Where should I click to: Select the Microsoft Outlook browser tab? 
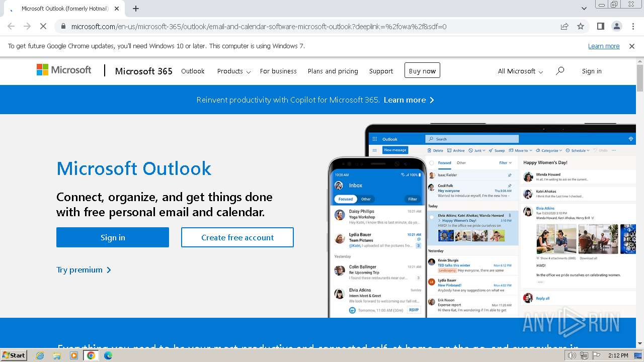tap(65, 9)
